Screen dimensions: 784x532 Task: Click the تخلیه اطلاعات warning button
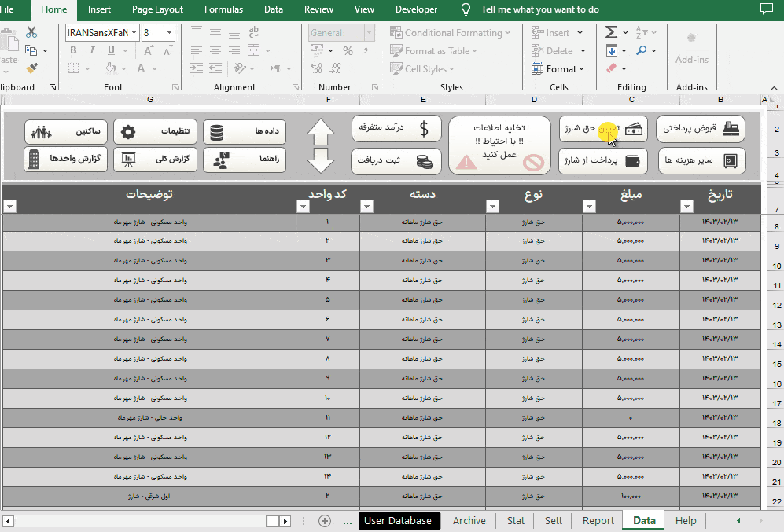[x=499, y=145]
